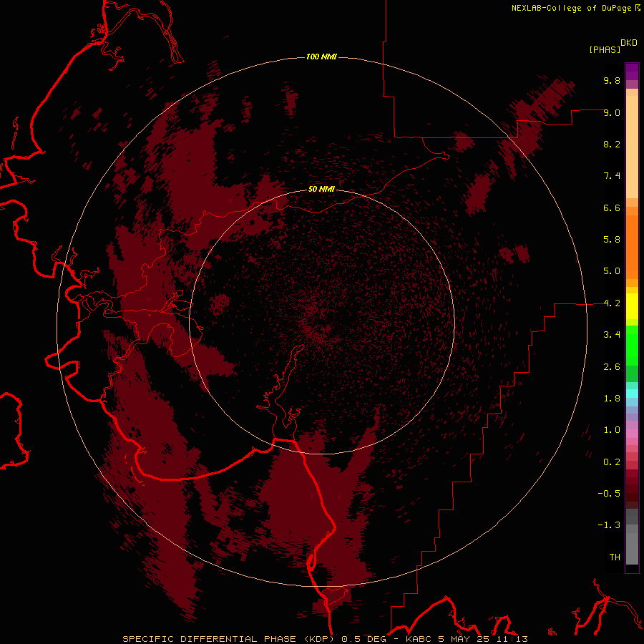Click the [PHAS] legend label
This screenshot has width=644, height=644.
[x=605, y=50]
